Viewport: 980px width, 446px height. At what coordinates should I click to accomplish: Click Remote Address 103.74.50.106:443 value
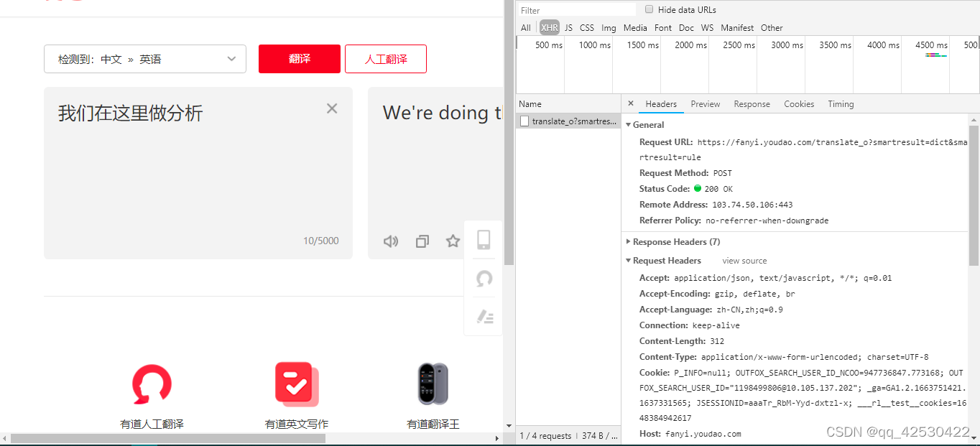pos(752,205)
